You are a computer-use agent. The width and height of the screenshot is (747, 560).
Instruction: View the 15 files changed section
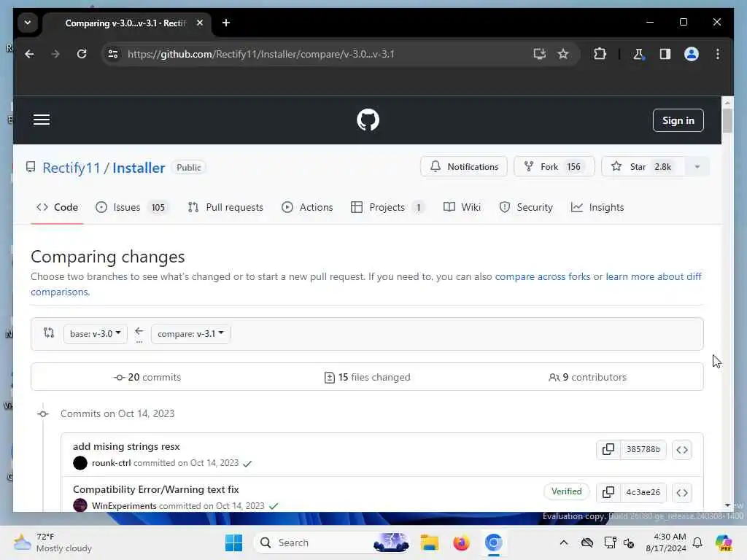(367, 377)
